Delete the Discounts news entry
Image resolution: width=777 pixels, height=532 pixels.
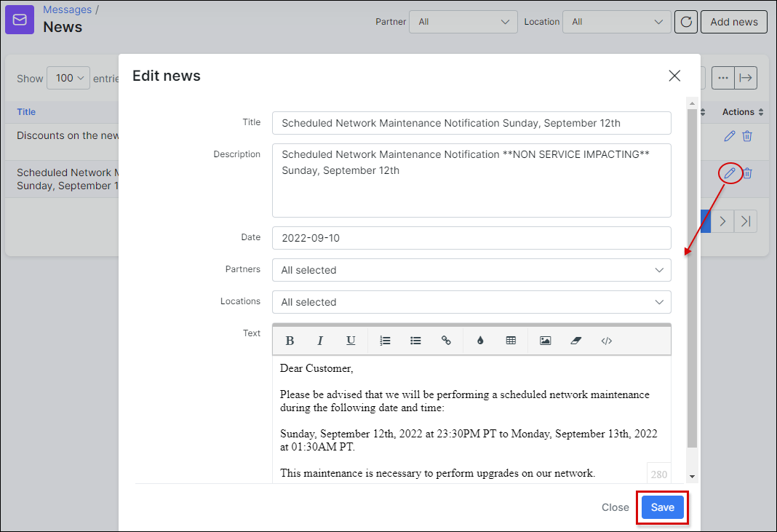[x=747, y=136]
